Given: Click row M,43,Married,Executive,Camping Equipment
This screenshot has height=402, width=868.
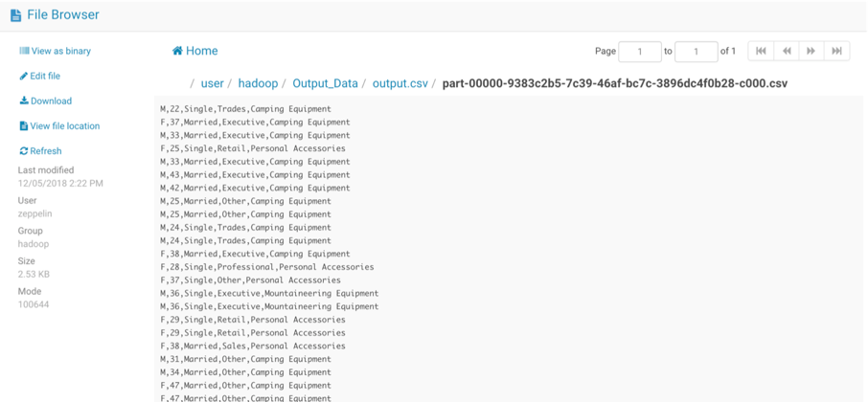Looking at the screenshot, I should click(255, 175).
